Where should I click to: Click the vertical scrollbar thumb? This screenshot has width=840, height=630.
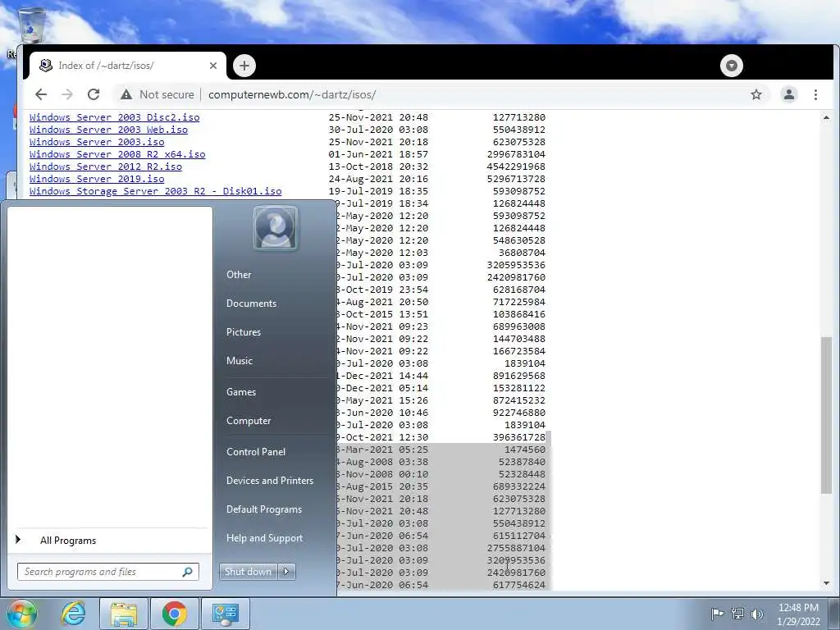click(827, 415)
